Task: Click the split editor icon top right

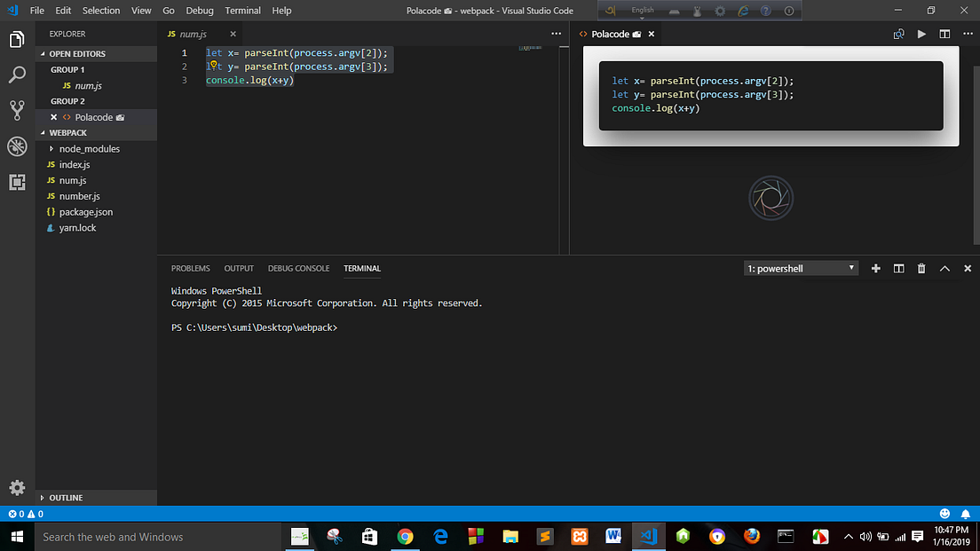Action: click(x=944, y=33)
